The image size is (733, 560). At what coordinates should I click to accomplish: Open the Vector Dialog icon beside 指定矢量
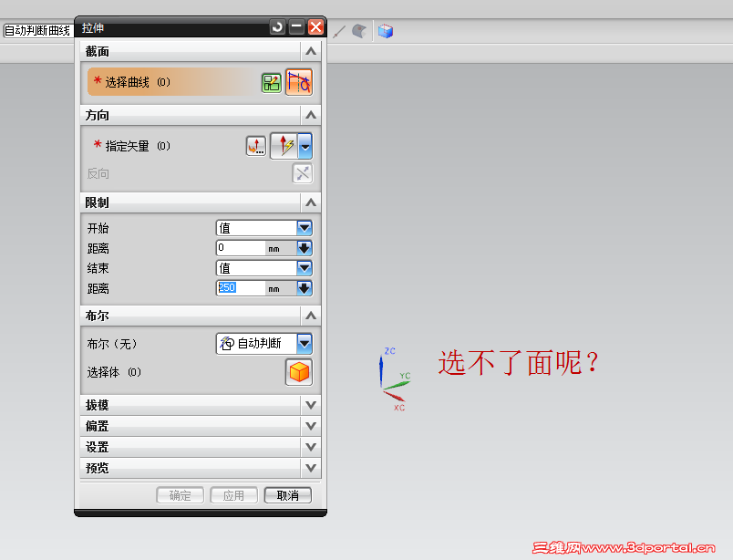click(x=256, y=146)
